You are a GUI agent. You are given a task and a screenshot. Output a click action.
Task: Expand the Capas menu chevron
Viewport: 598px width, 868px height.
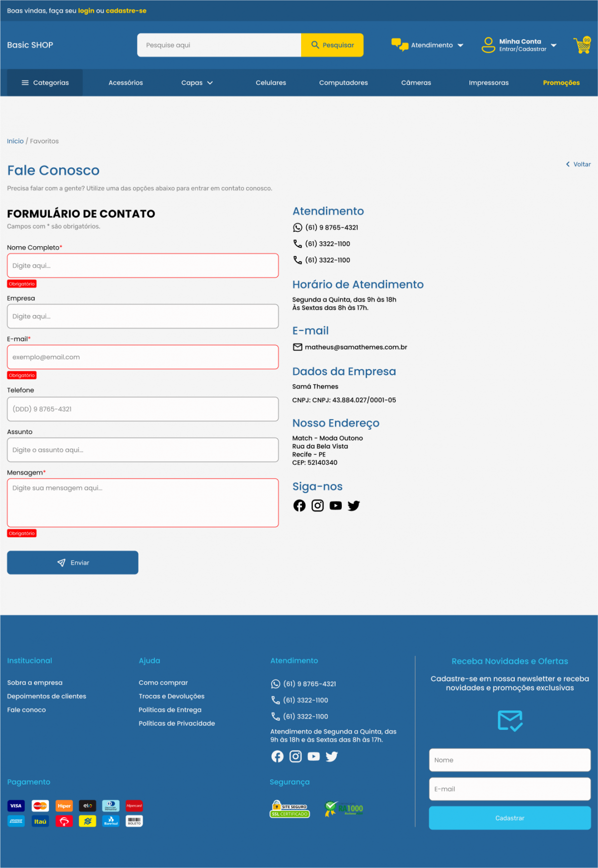coord(210,83)
